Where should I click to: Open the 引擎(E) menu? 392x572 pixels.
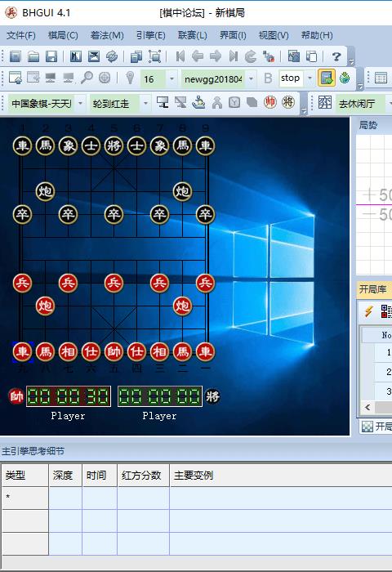pyautogui.click(x=150, y=35)
